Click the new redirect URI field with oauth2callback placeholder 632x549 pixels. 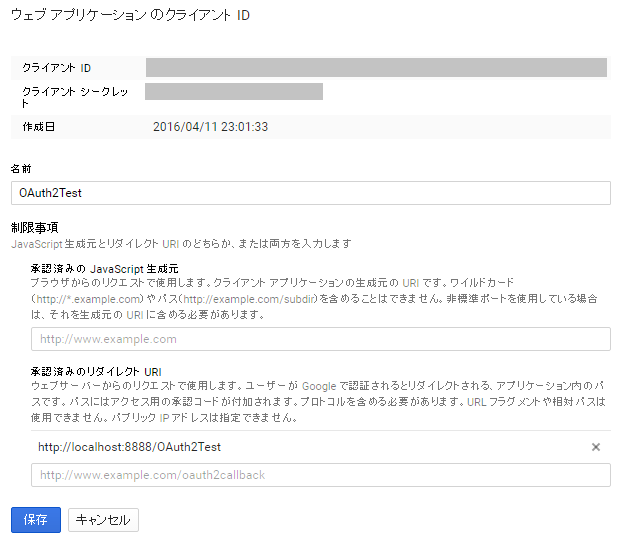[x=320, y=475]
